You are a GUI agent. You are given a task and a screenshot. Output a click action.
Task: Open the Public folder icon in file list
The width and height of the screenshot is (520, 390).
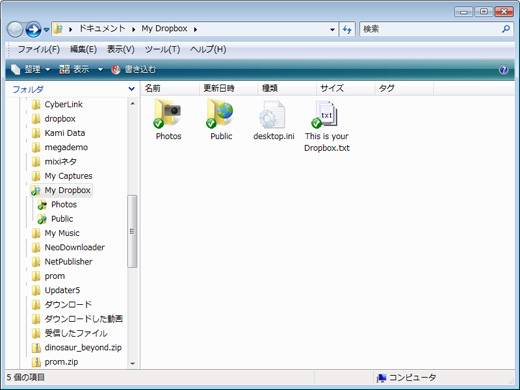point(220,114)
